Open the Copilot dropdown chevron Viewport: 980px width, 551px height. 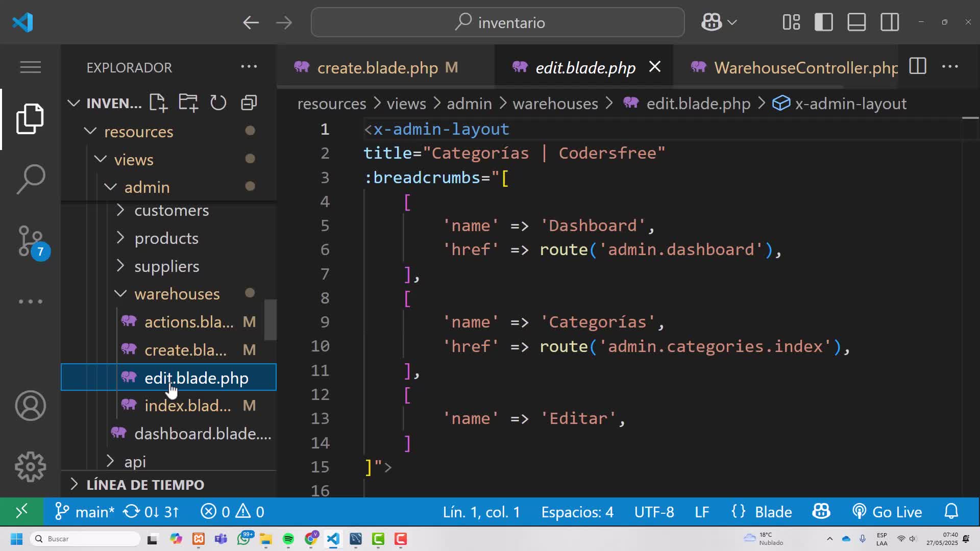click(732, 22)
